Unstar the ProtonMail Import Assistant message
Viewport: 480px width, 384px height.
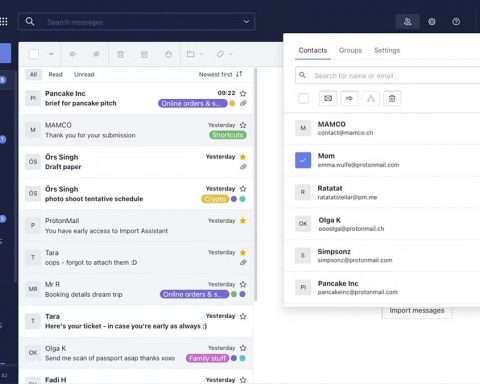pos(243,221)
